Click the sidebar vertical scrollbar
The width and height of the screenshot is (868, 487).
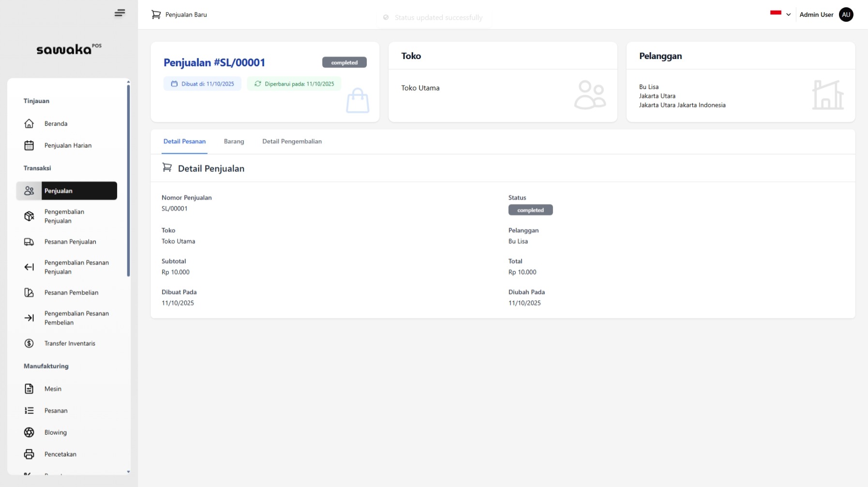tap(128, 180)
